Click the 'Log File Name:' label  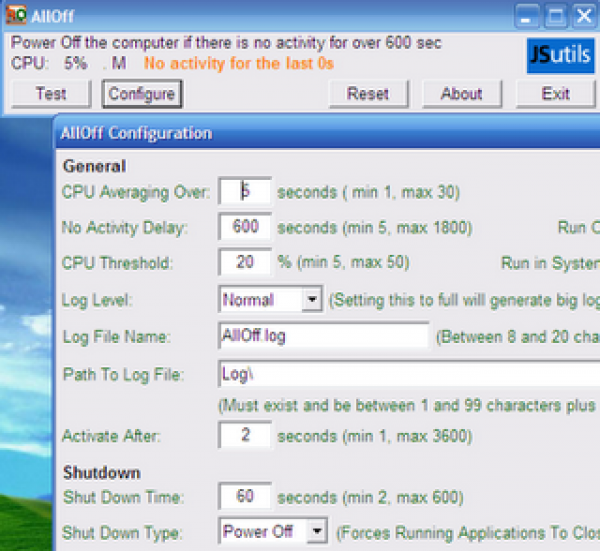[x=117, y=337]
